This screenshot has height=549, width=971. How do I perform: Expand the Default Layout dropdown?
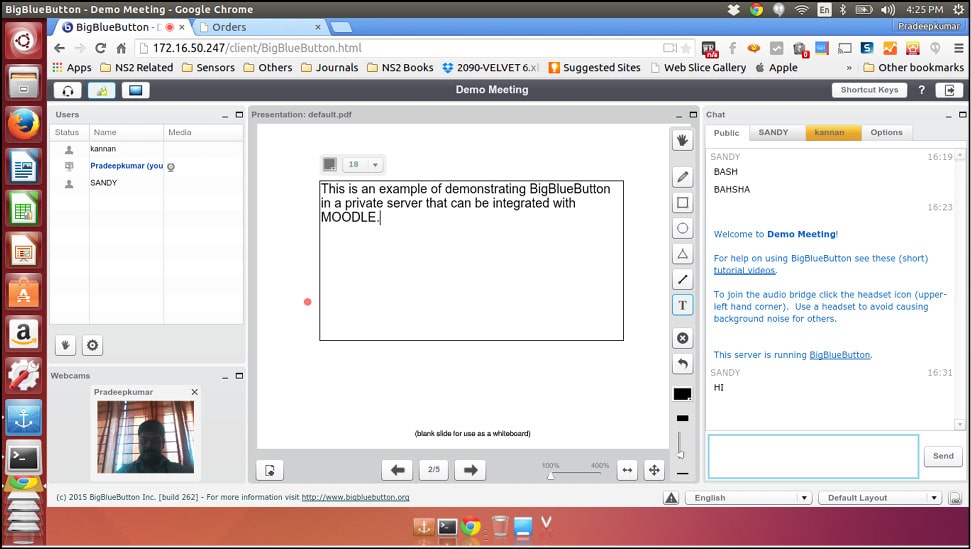[x=880, y=497]
